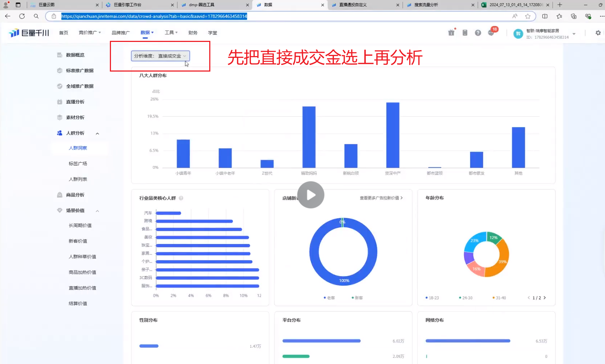Click the orange 39% age donut segment
This screenshot has height=364, width=605.
point(501,261)
